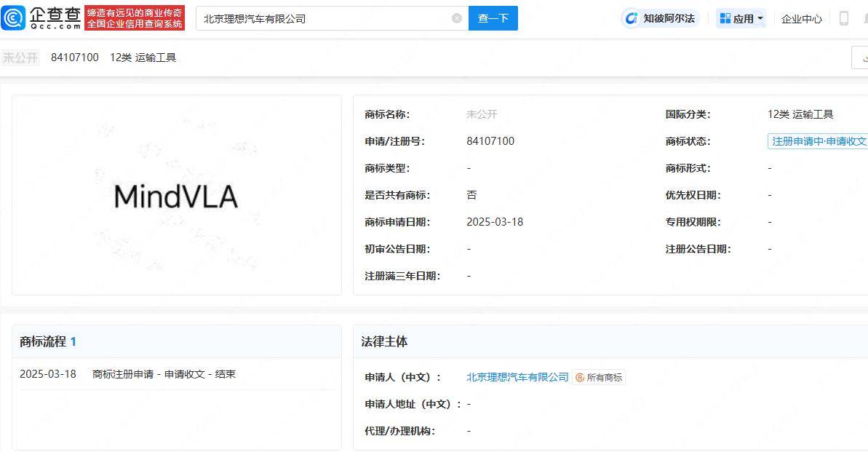Click the ® icon next to 所有商标

click(x=578, y=378)
